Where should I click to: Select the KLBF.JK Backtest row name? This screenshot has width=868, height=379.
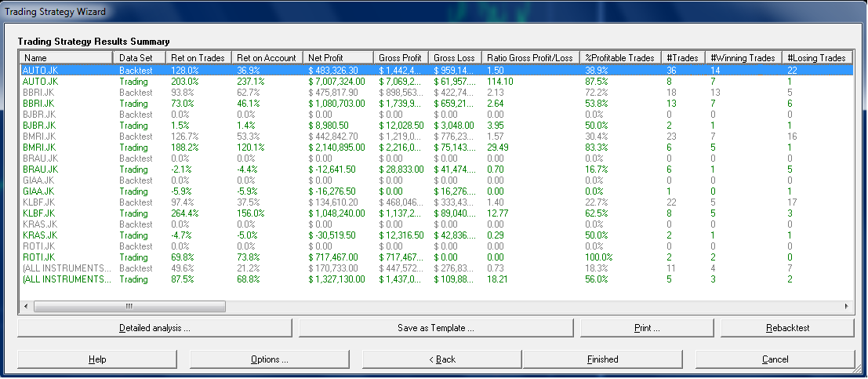[38, 202]
